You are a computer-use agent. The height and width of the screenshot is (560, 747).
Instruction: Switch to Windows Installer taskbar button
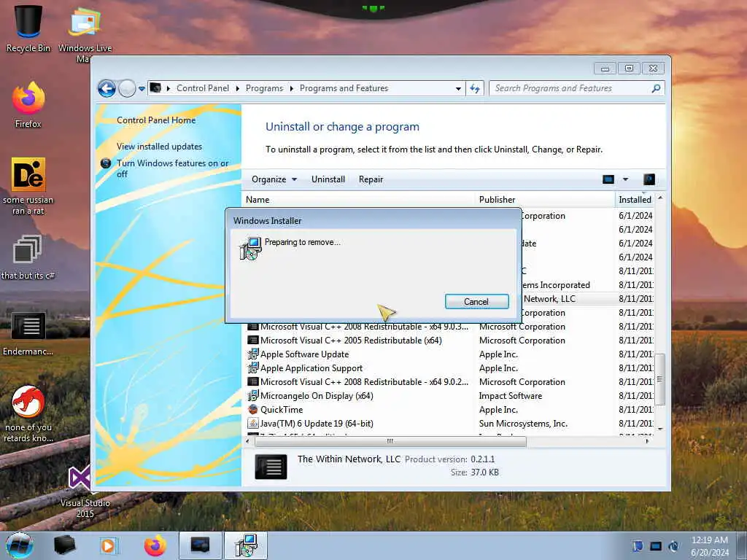[x=245, y=545]
